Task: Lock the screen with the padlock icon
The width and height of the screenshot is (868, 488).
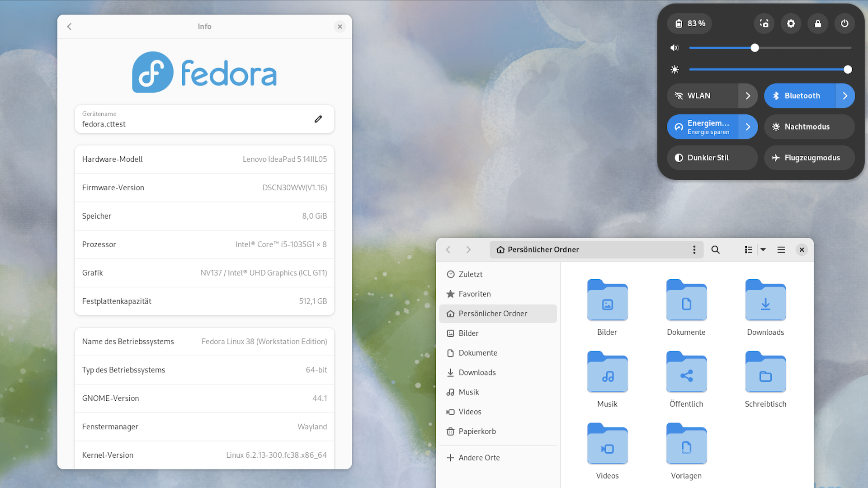Action: point(818,23)
